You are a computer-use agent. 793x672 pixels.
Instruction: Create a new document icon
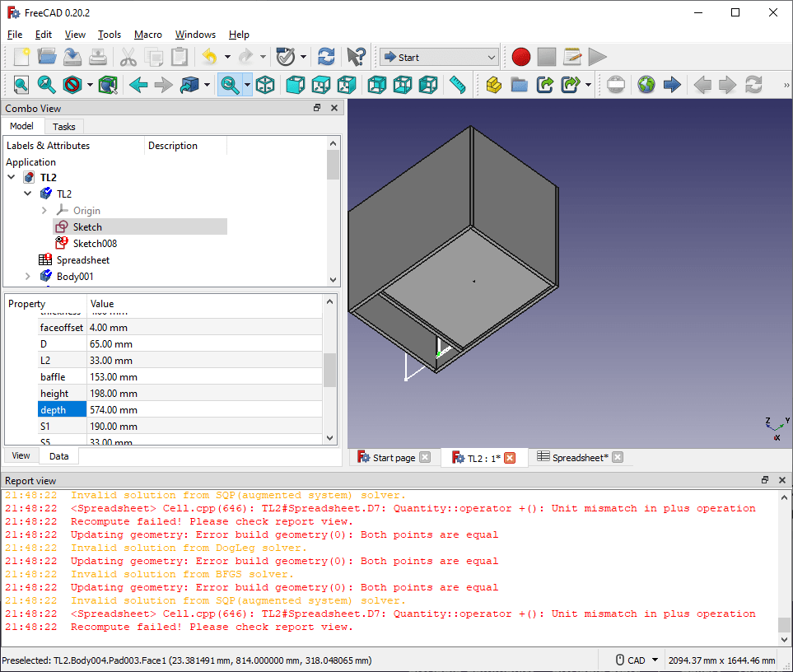(21, 57)
